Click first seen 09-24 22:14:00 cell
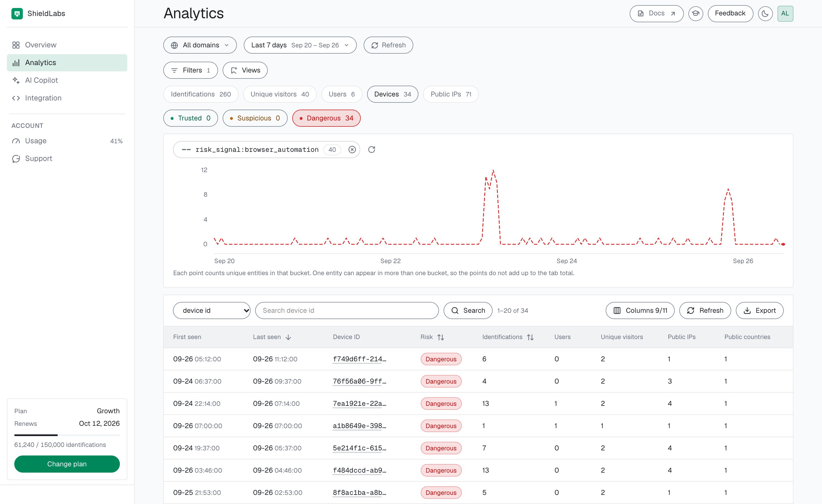This screenshot has height=504, width=822. pos(196,404)
